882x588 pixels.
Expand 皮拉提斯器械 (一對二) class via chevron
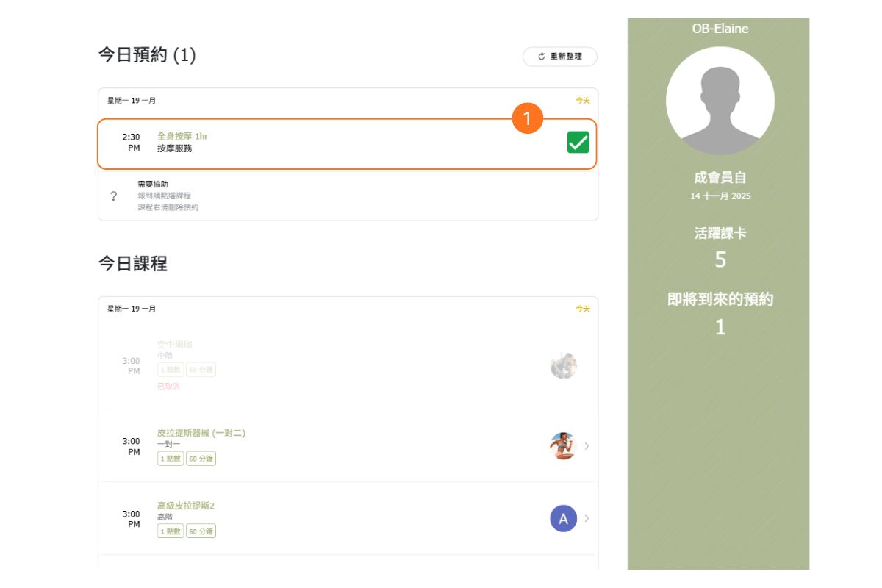coord(587,445)
